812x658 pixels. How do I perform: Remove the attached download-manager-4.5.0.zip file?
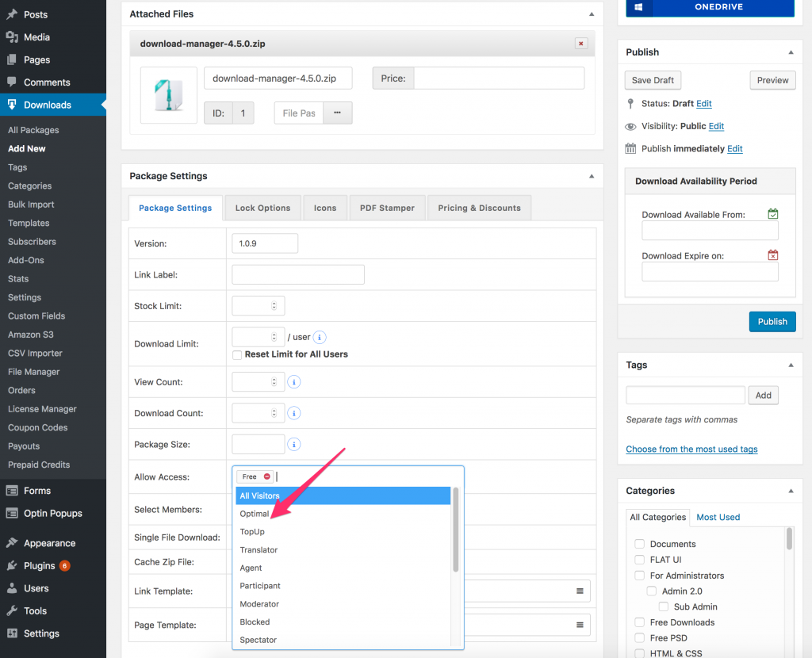(x=581, y=43)
